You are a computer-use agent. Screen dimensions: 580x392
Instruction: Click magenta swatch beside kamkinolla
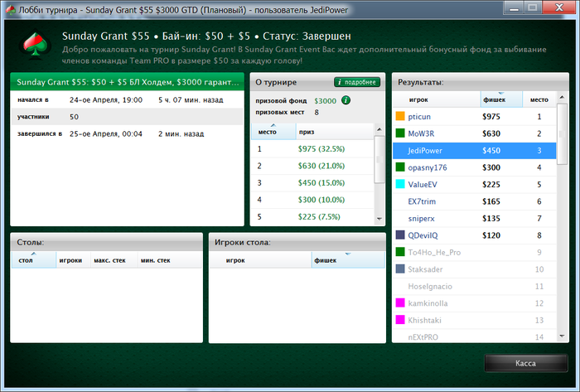(x=400, y=302)
